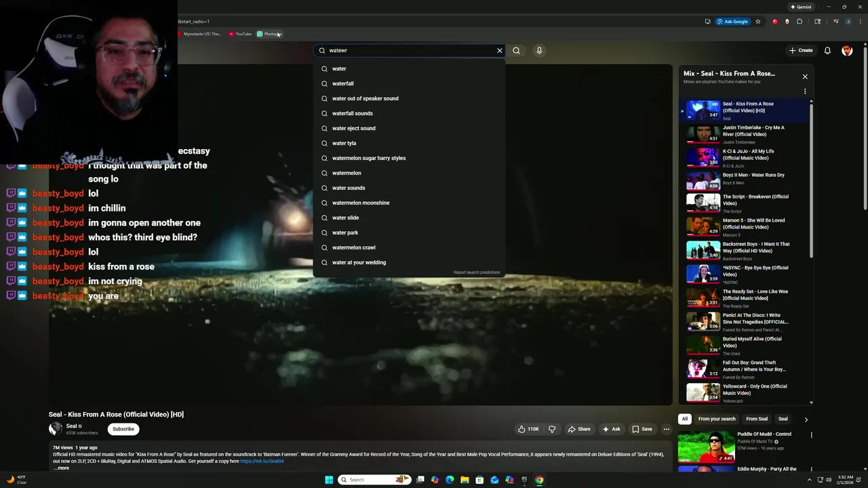This screenshot has width=868, height=488.
Task: Start voice search with microphone
Action: click(x=539, y=50)
